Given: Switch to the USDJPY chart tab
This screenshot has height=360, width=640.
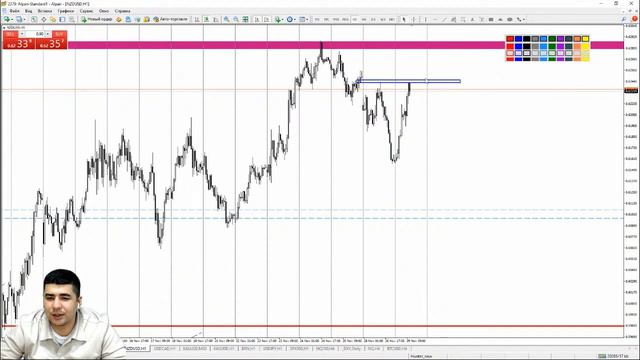Looking at the screenshot, I should (x=273, y=349).
